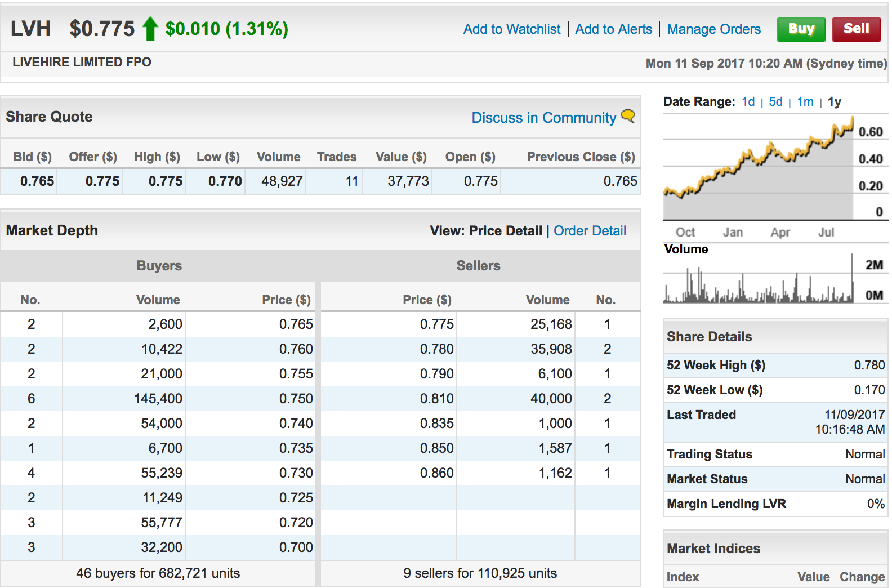Click the Market Status row label

pos(707,479)
